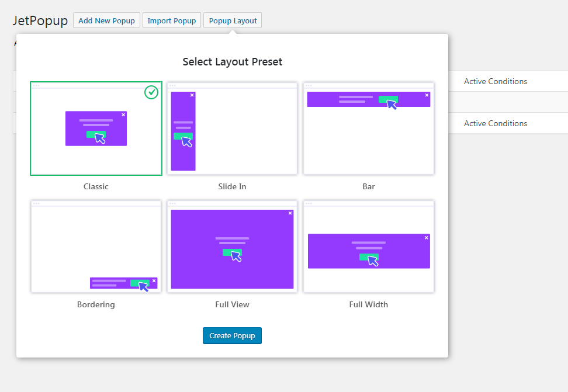The height and width of the screenshot is (392, 568).
Task: Click the X icon in Classic preview
Action: coord(123,115)
